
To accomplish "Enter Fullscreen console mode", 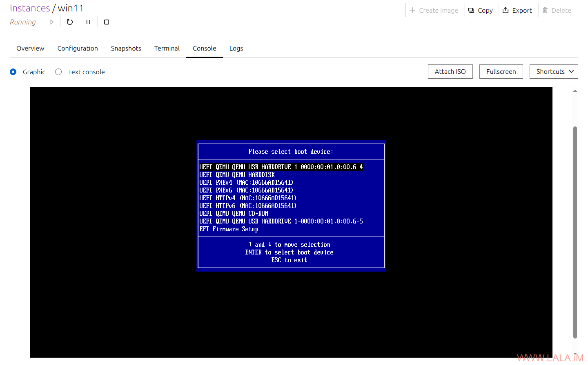I will coord(501,71).
